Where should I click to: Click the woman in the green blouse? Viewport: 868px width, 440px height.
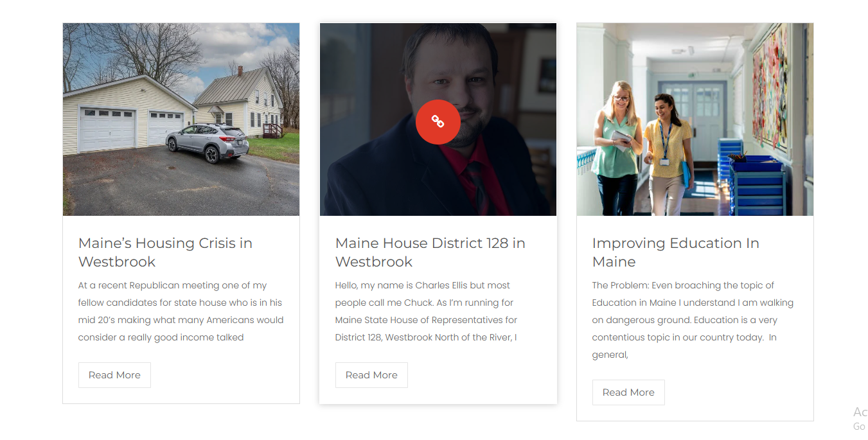pos(617,148)
